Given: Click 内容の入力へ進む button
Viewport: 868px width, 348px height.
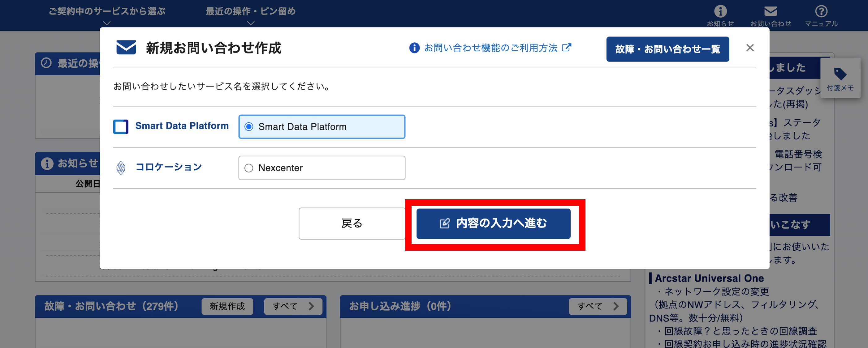Looking at the screenshot, I should 493,223.
